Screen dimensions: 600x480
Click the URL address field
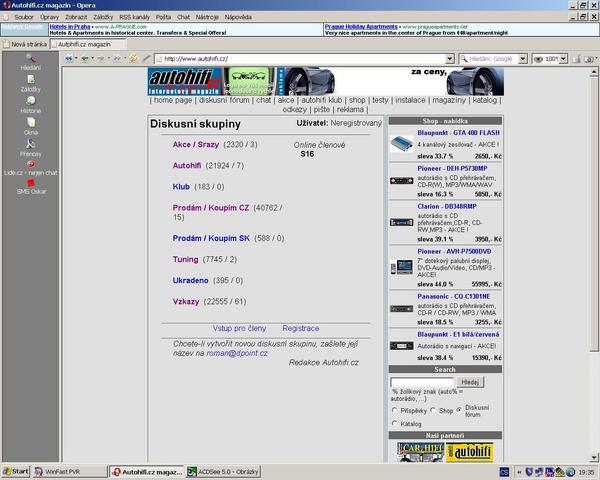[301, 59]
